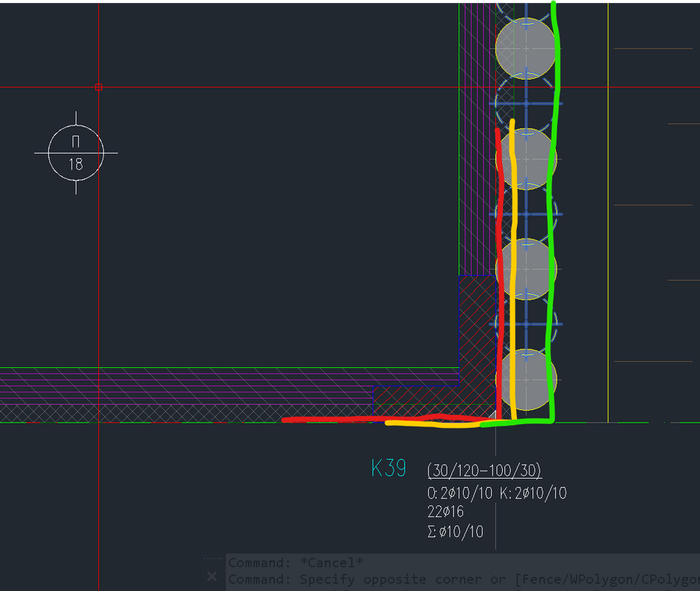Select the K39 column label text
This screenshot has width=700, height=591.
coord(388,469)
